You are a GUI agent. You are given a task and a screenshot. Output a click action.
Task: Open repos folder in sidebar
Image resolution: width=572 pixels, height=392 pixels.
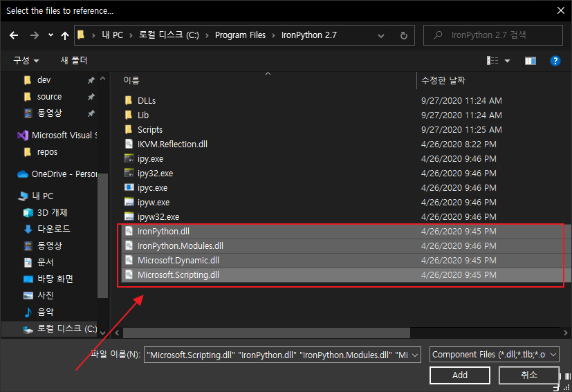tap(47, 152)
